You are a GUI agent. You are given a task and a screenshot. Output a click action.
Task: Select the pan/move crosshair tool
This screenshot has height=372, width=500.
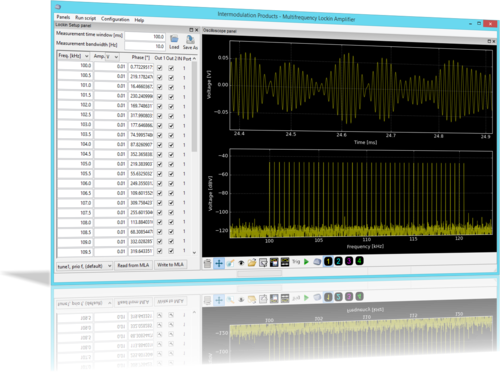tap(219, 263)
